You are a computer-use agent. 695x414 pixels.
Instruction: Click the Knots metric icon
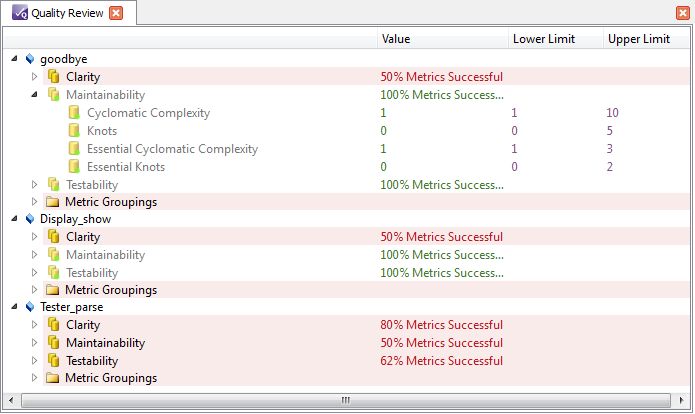coord(74,131)
